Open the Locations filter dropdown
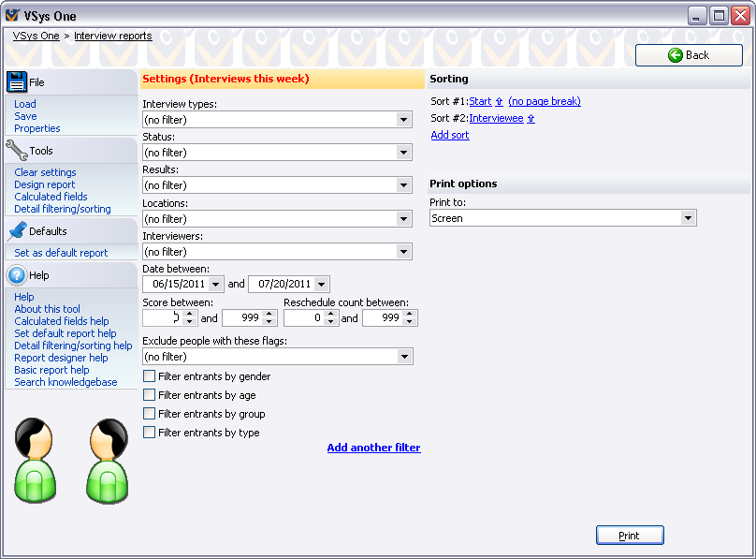Screen dimensions: 756x559 pos(403,219)
